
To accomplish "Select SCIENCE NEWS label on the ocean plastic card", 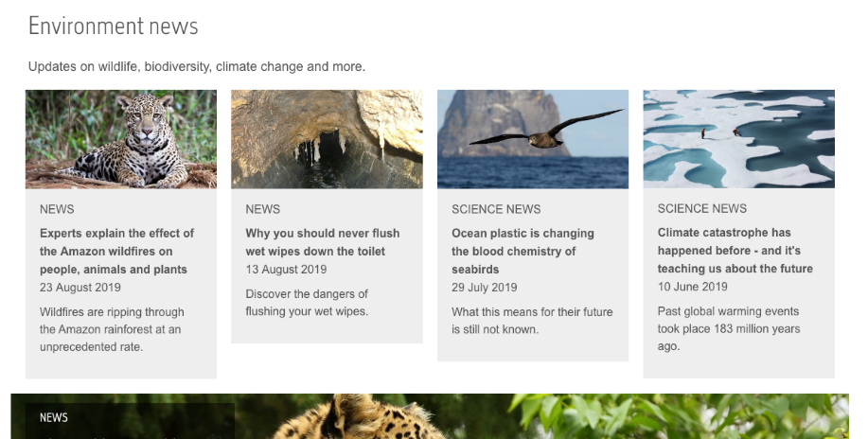I will (496, 209).
